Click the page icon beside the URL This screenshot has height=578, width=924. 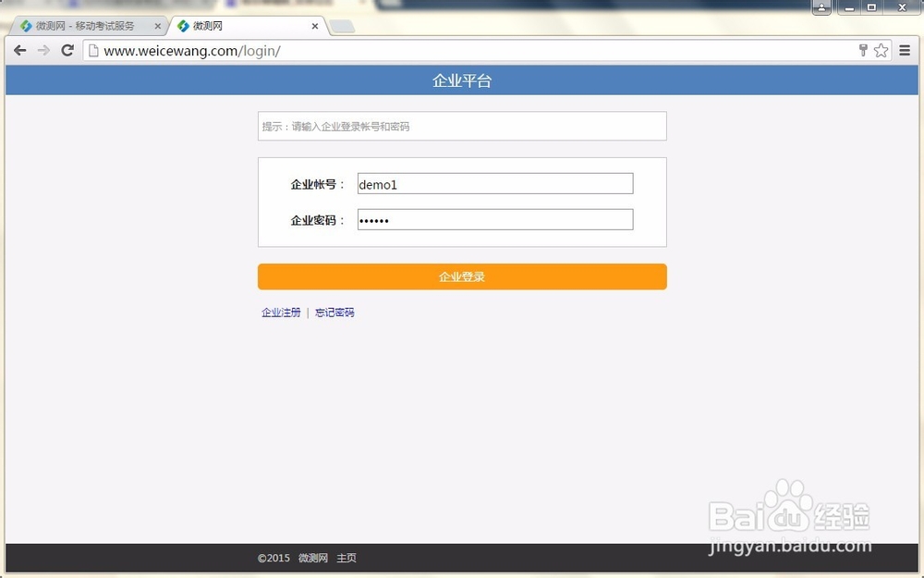[x=92, y=51]
